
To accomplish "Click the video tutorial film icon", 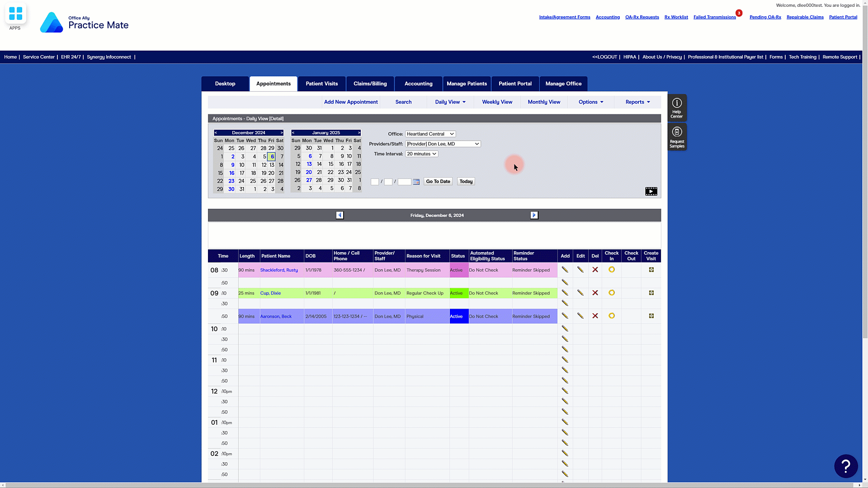I will (x=651, y=191).
